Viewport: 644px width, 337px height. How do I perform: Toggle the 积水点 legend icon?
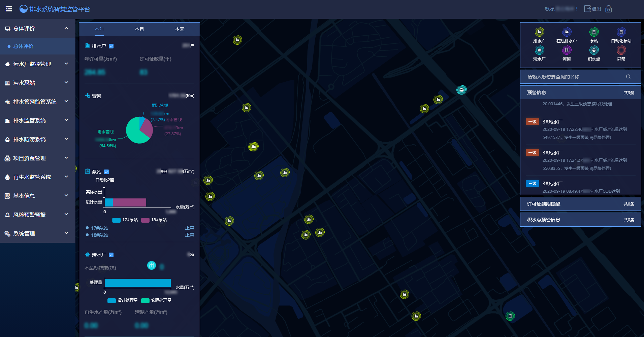(x=594, y=50)
